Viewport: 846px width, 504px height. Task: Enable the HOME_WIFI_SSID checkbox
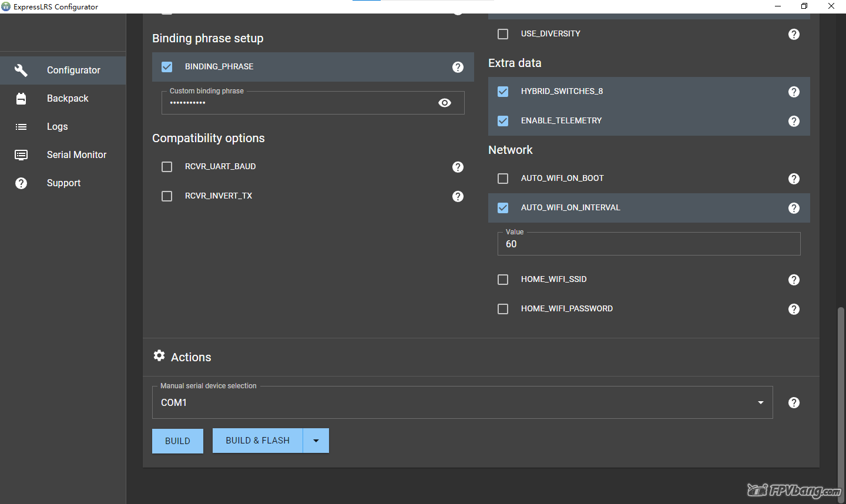[x=503, y=280]
